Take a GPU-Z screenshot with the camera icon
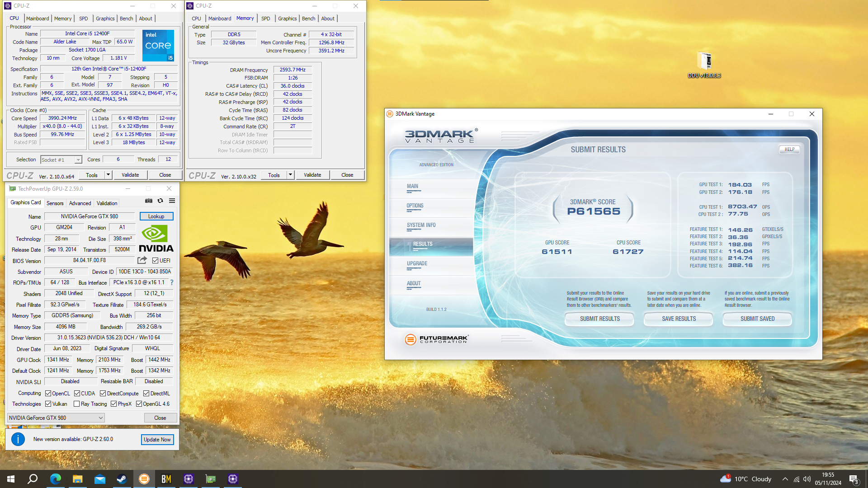The image size is (868, 488). (x=148, y=201)
